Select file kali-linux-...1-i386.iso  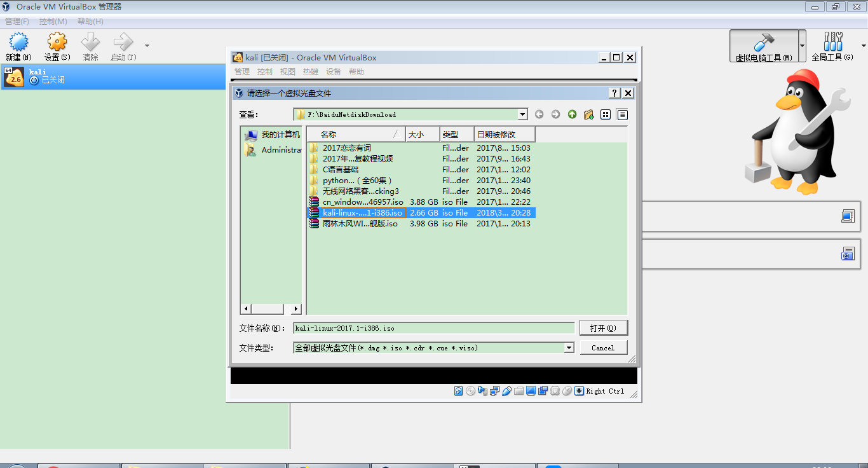(362, 213)
